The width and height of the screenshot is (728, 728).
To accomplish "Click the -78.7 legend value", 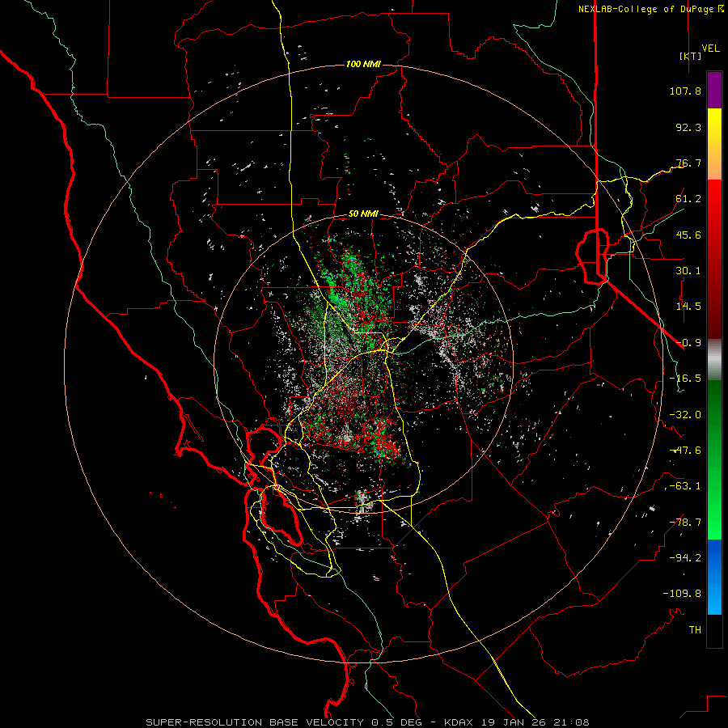I will (x=685, y=523).
